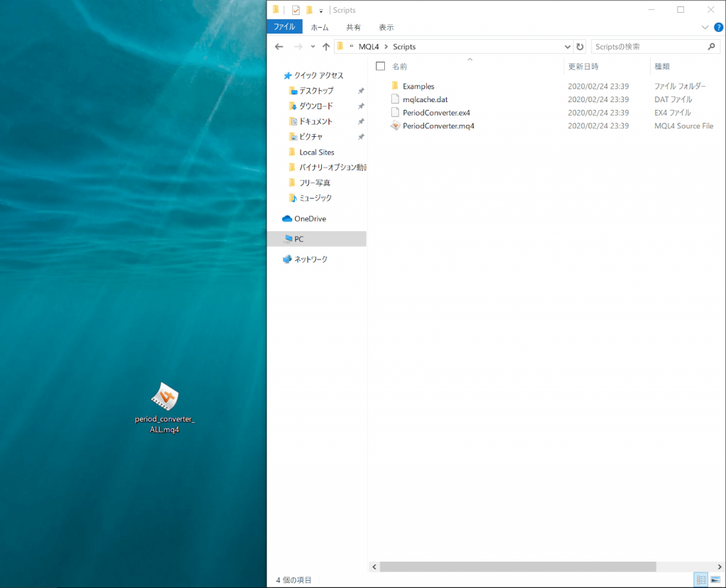Viewport: 726px width, 588px height.
Task: Click Scripts in the address bar path
Action: coord(404,47)
